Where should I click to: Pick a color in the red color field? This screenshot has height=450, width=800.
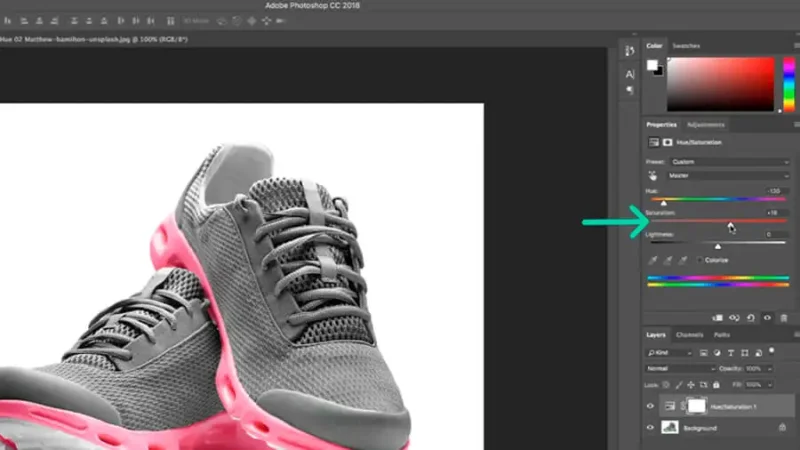[720, 84]
